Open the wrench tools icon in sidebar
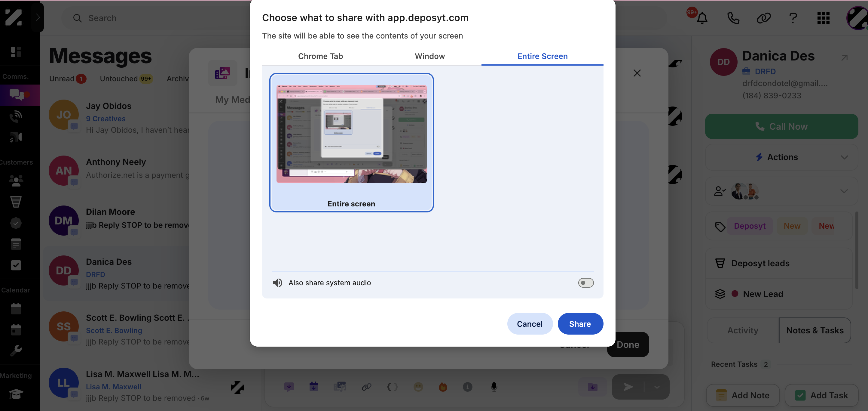 16,351
